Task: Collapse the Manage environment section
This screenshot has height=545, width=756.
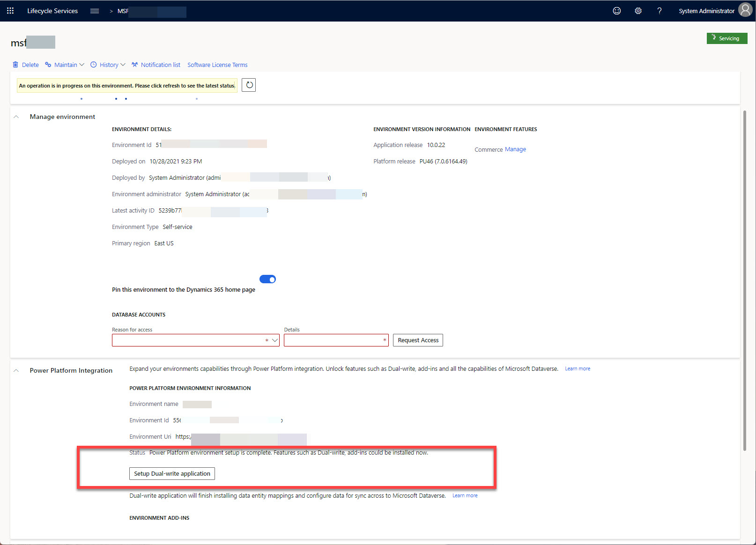Action: (x=16, y=116)
